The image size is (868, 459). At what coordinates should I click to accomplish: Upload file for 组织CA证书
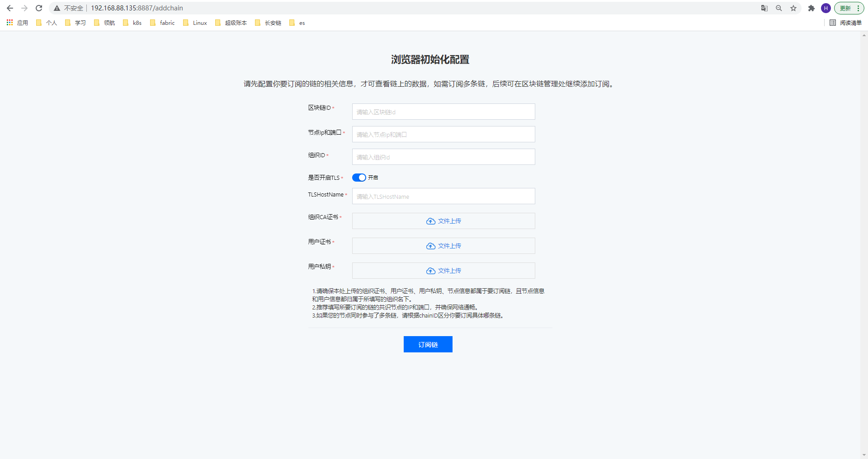[443, 221]
